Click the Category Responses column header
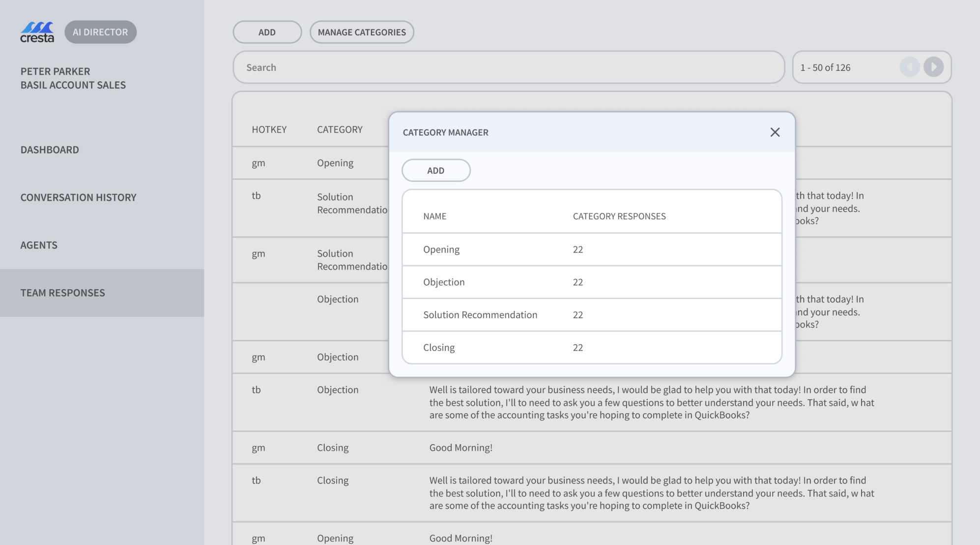The height and width of the screenshot is (545, 980). (619, 216)
